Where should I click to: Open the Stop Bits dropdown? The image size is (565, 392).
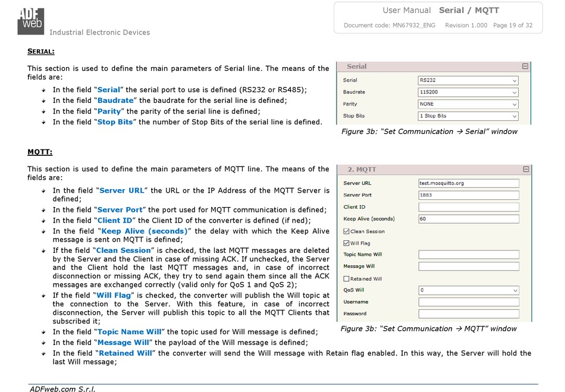coord(468,116)
